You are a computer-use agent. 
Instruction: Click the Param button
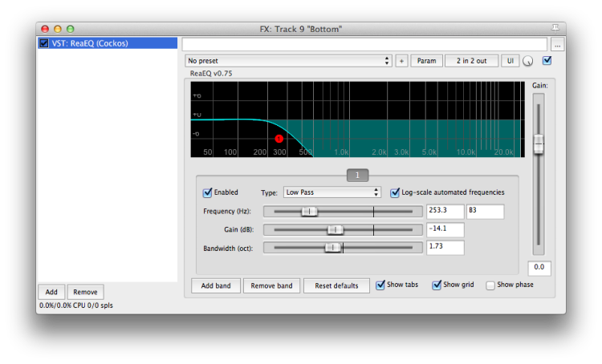point(426,61)
